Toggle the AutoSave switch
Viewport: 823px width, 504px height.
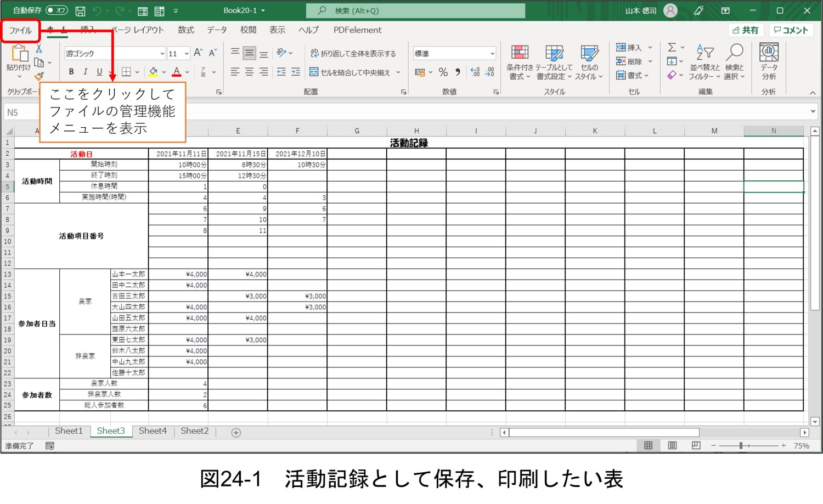(x=57, y=10)
